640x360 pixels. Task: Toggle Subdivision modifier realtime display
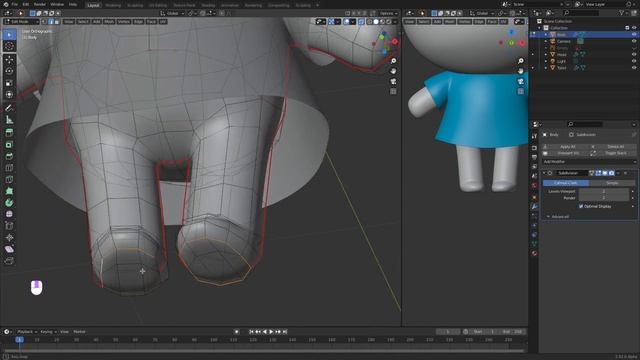click(x=605, y=173)
